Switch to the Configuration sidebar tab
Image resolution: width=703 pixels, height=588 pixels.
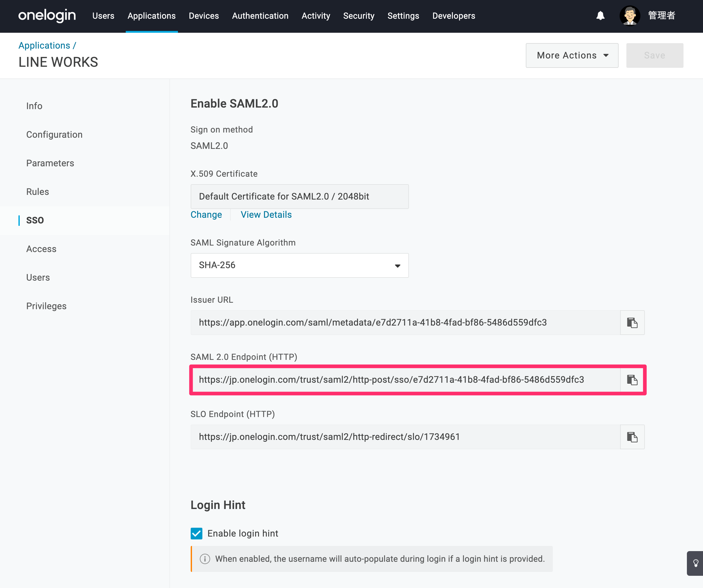(54, 135)
